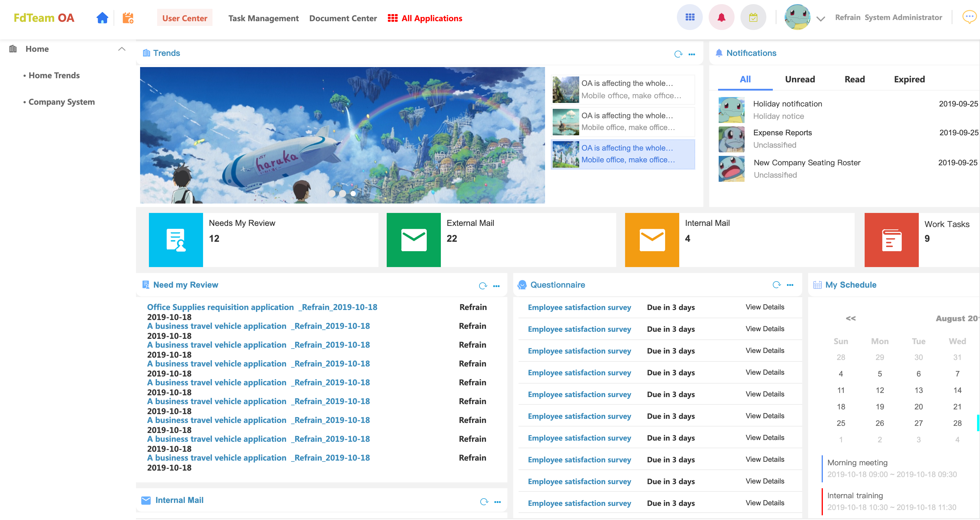Click New Company Seating Roster avatar
The width and height of the screenshot is (980, 520).
[x=731, y=169]
